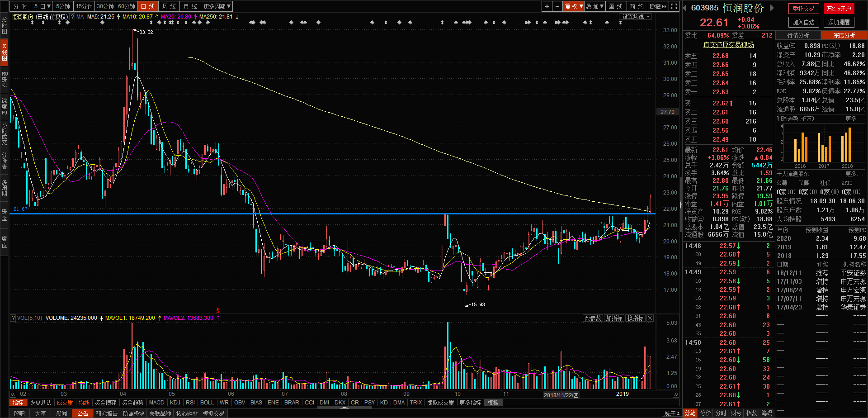The width and height of the screenshot is (868, 418).
Task: Open 真实还原交易现场 link
Action: click(728, 45)
